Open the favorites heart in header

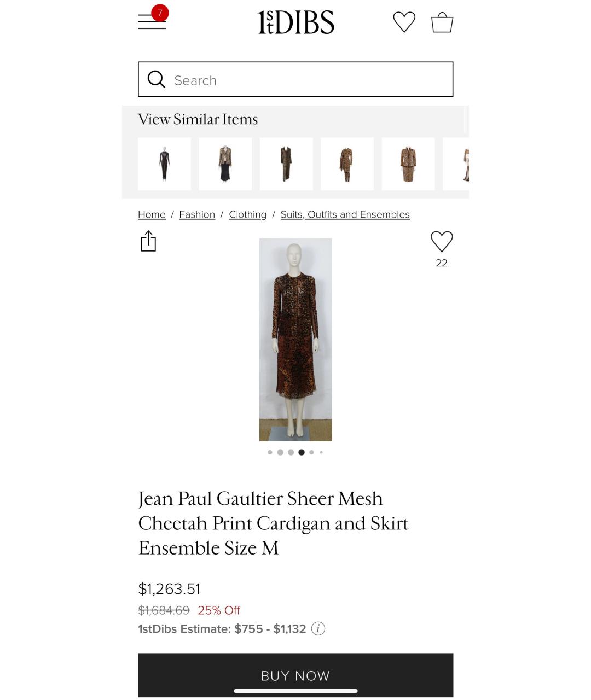click(404, 22)
